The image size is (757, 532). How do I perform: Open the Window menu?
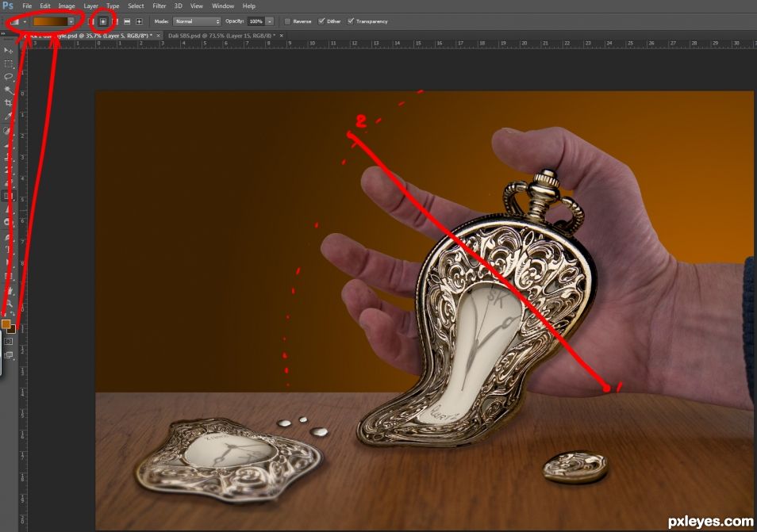pyautogui.click(x=223, y=6)
